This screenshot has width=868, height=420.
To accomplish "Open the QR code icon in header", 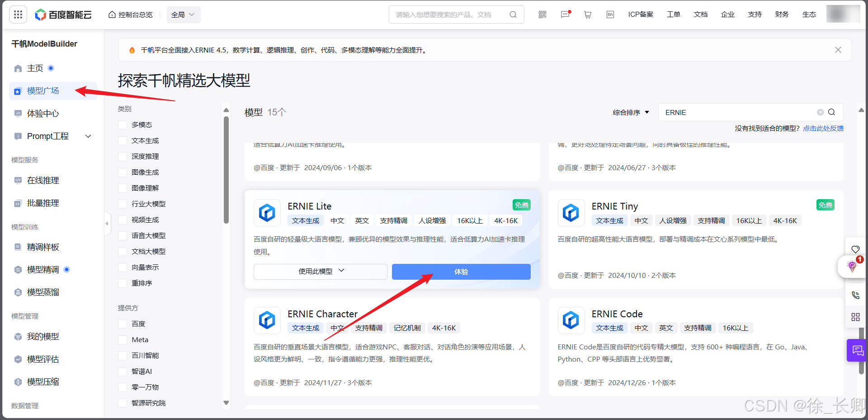I will 542,14.
